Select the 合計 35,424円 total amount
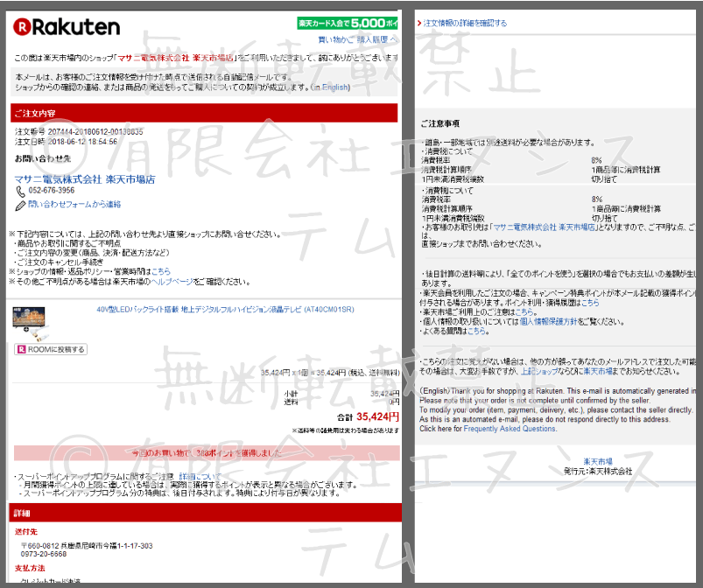 pos(368,417)
